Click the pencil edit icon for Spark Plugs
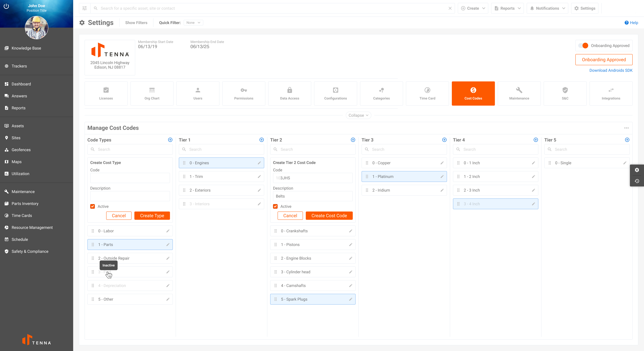This screenshot has width=644, height=351. [350, 299]
